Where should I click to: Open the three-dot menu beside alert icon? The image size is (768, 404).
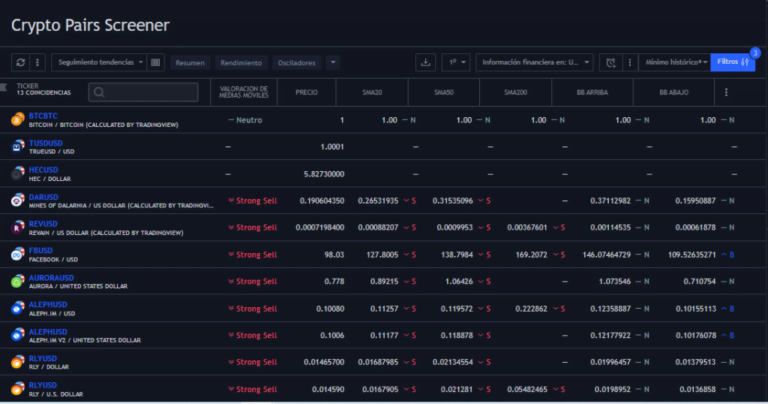(630, 62)
